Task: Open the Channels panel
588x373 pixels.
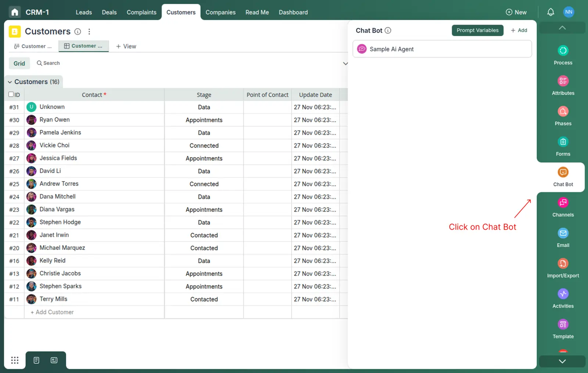Action: 563,207
